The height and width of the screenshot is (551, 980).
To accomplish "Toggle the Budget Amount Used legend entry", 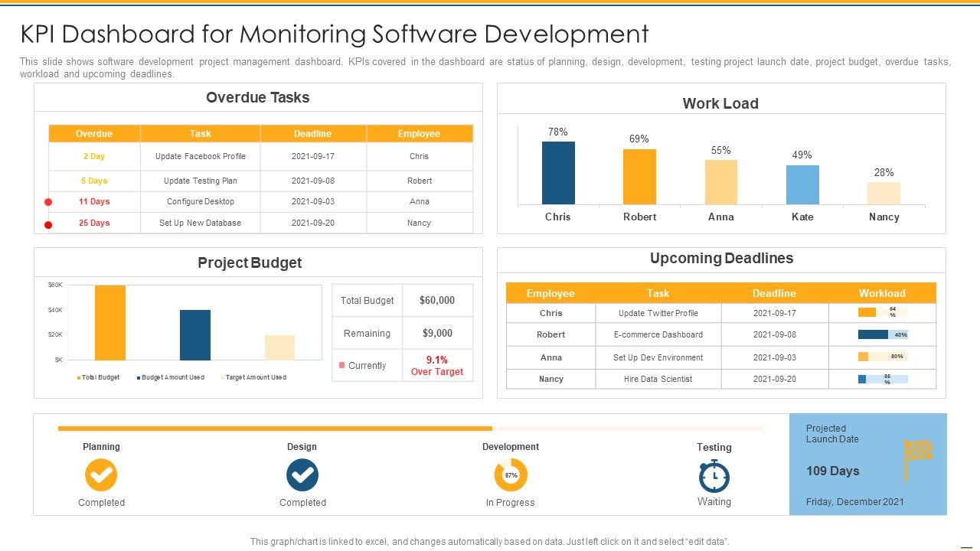I will click(171, 377).
